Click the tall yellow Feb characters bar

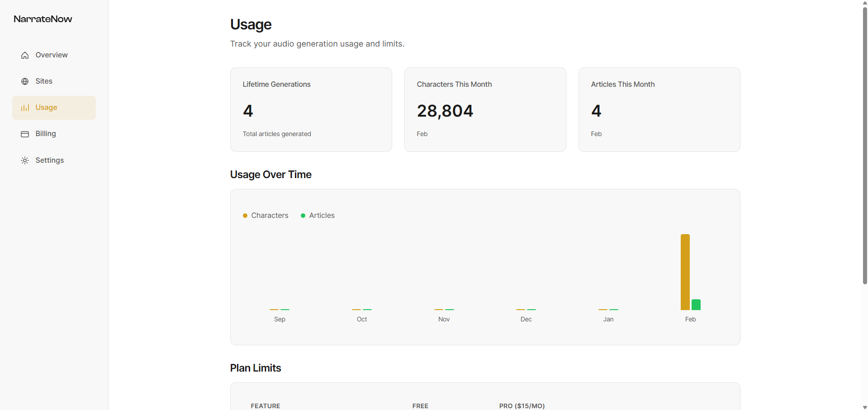[685, 272]
